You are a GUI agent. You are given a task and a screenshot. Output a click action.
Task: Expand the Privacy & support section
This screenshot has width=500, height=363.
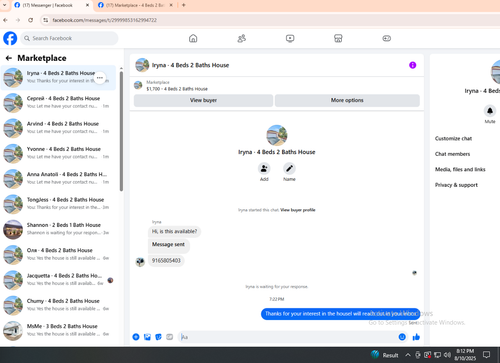[456, 185]
